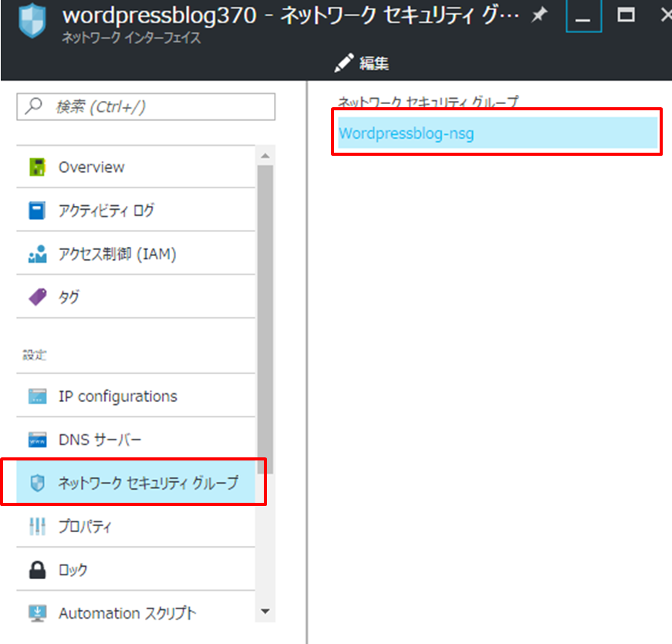Open プロパティ settings entry
Image resolution: width=672 pixels, height=644 pixels.
tap(136, 526)
